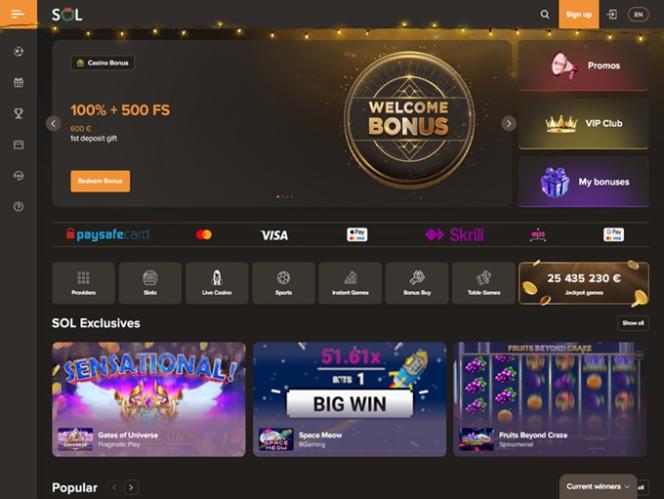Open the hamburger menu icon

click(18, 14)
